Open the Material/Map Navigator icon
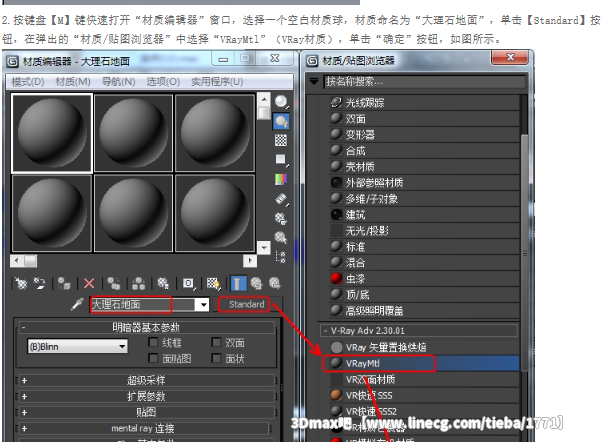Screen dimensions: 603x442 pos(281,257)
